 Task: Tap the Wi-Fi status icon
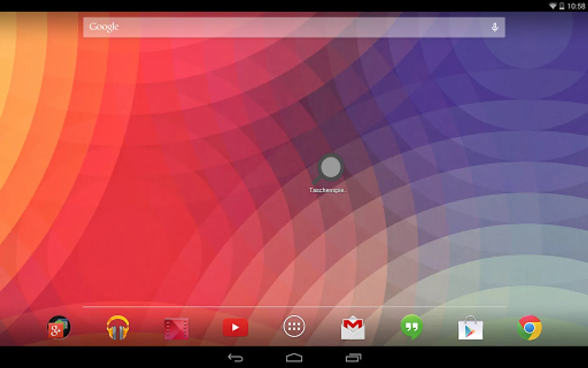click(x=552, y=6)
